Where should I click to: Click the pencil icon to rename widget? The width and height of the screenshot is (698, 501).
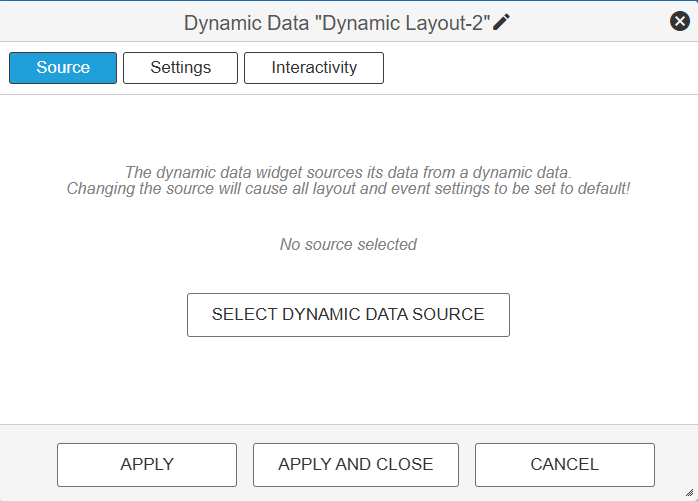click(x=501, y=22)
